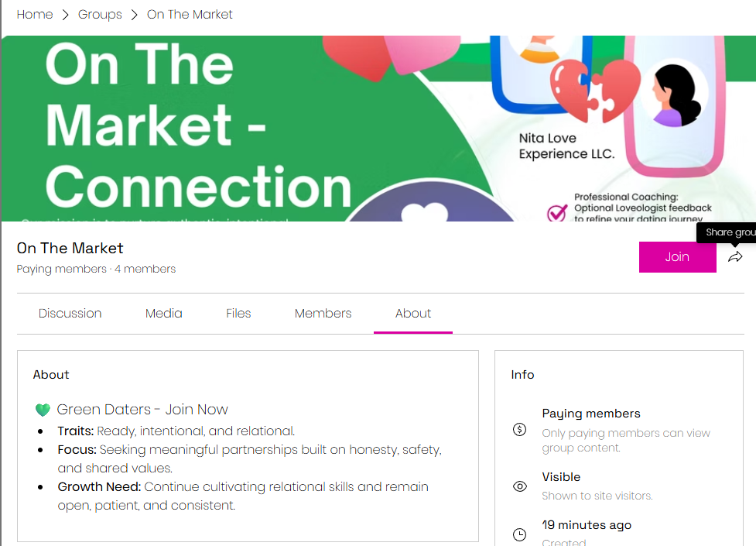756x546 pixels.
Task: Select the About tab
Action: [x=413, y=314]
